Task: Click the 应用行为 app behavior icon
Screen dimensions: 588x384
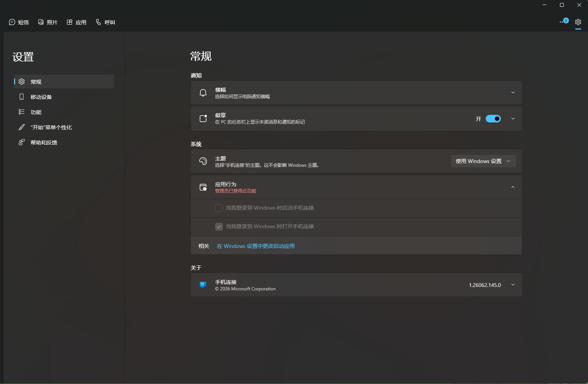Action: (203, 187)
